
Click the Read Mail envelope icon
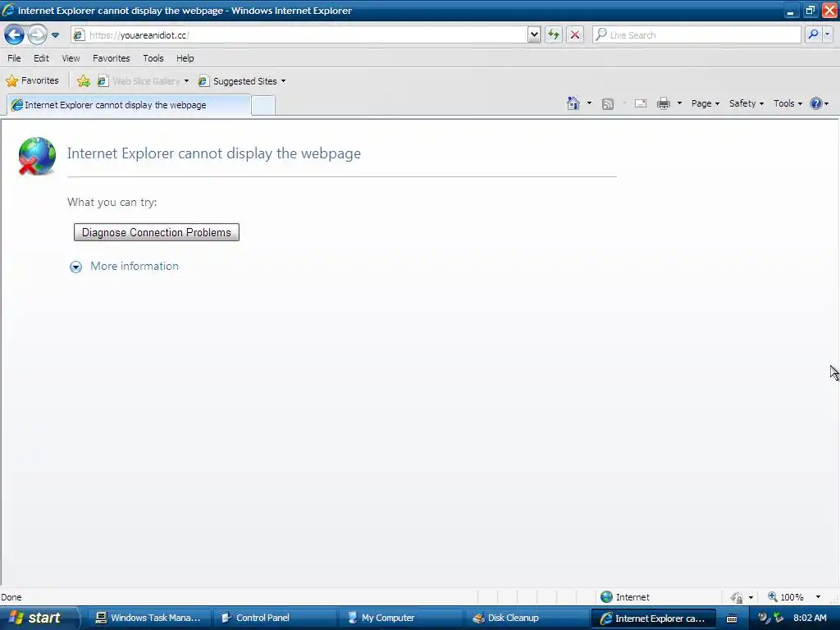click(x=641, y=103)
